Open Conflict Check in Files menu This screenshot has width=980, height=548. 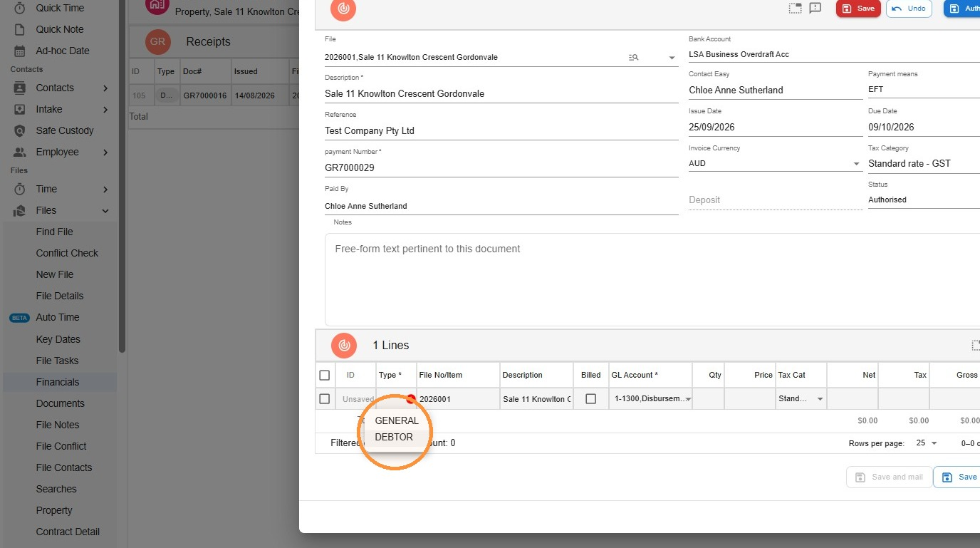pos(67,253)
